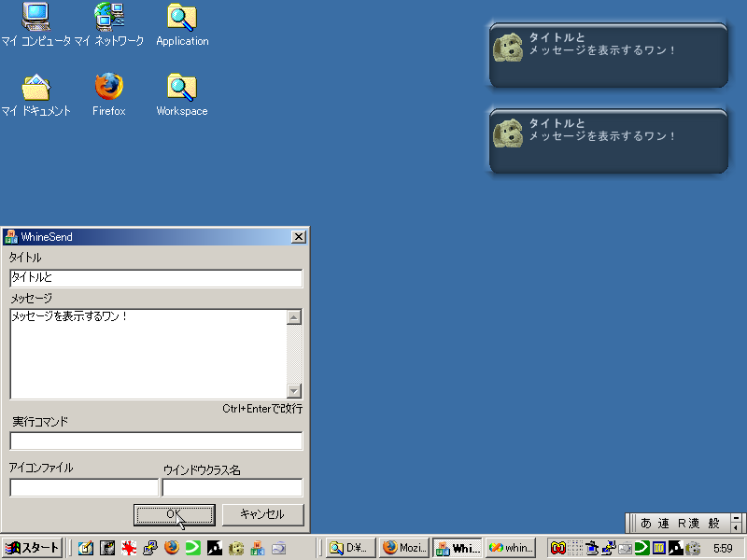Close the WhineSend dialog
The height and width of the screenshot is (560, 747).
[x=298, y=237]
